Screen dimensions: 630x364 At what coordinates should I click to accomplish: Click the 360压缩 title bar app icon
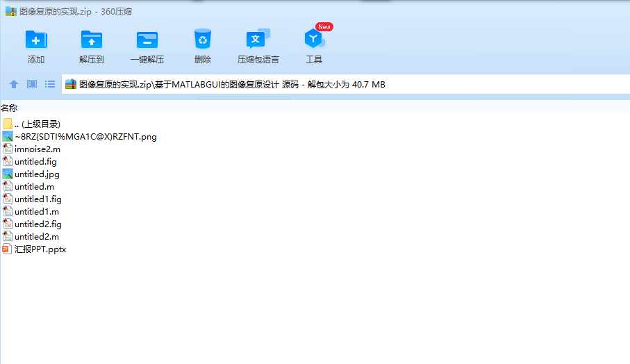11,11
